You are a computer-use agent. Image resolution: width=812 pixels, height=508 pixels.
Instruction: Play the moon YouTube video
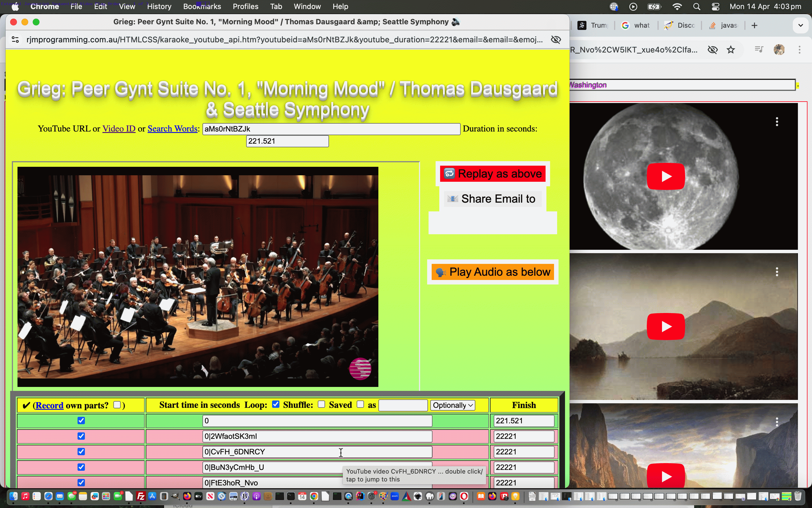tap(666, 176)
